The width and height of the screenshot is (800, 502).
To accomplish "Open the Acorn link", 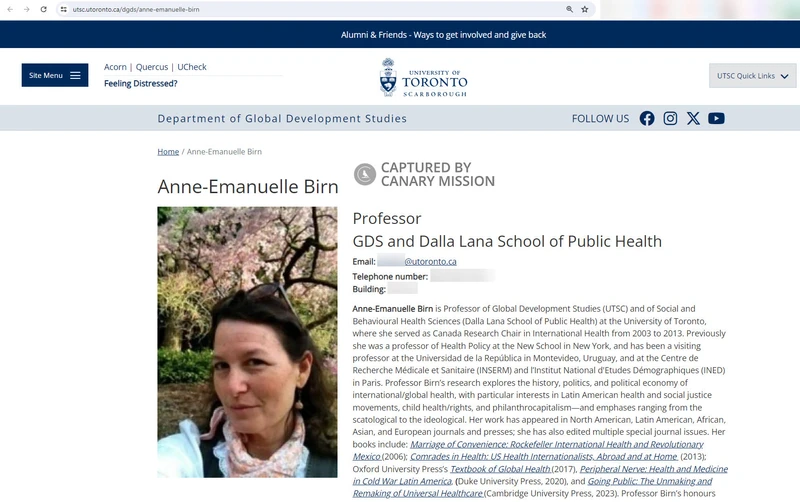I will [115, 67].
